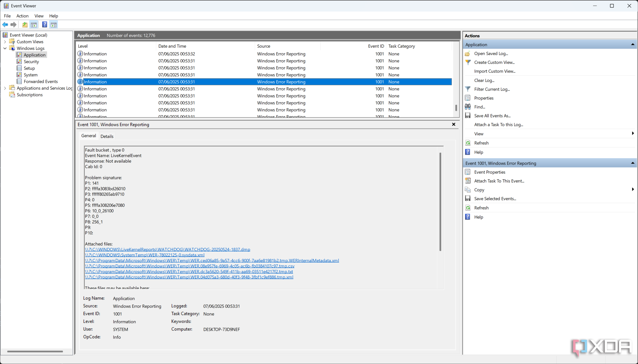Open the File menu
This screenshot has height=364, width=638.
[x=7, y=16]
